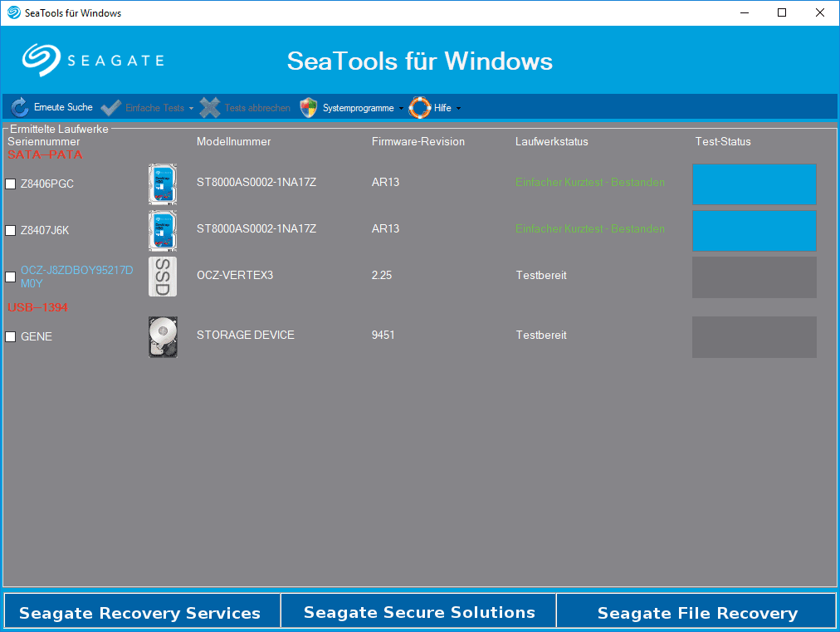Click the Firmware-Revision column header

click(418, 141)
